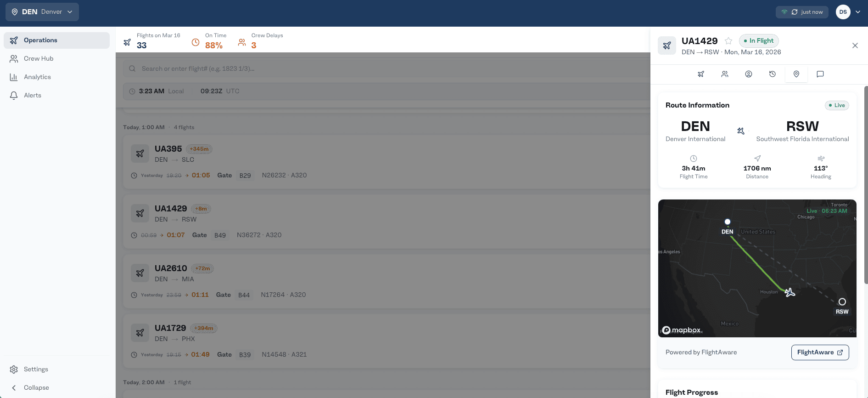The image size is (868, 398).
Task: Click the +394m delay badge on UA1729
Action: 204,328
